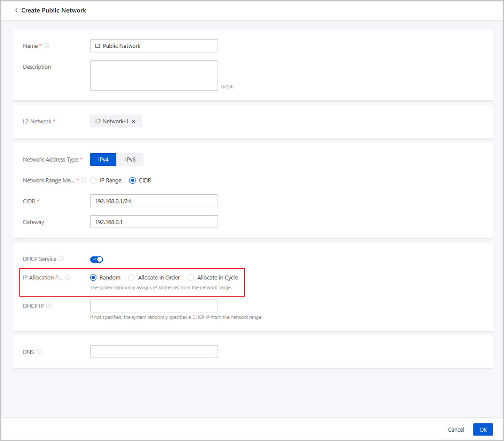Click into the Description text area

(x=154, y=76)
